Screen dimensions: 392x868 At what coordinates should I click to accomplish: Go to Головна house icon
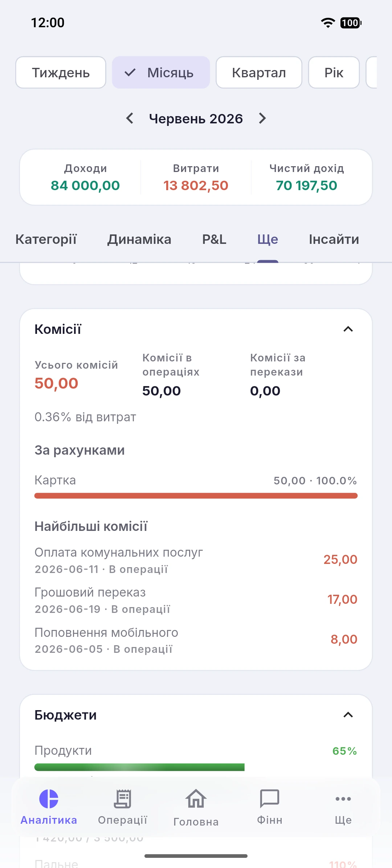(x=196, y=799)
